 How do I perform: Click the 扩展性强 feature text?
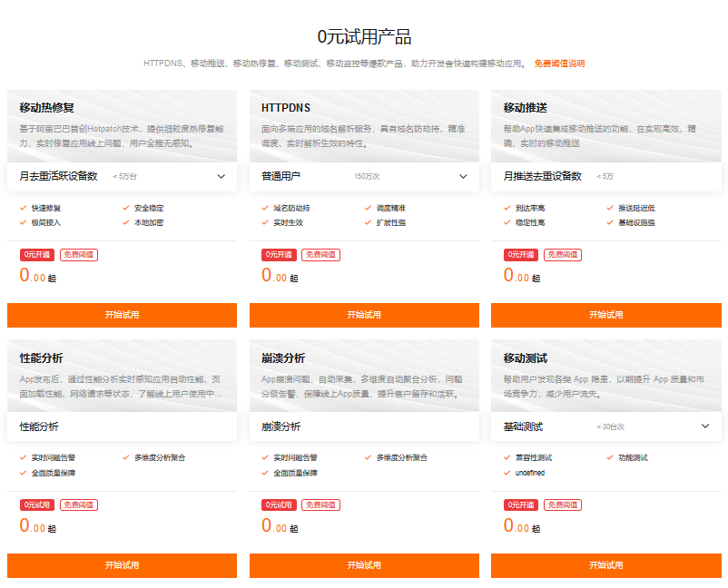tap(391, 222)
